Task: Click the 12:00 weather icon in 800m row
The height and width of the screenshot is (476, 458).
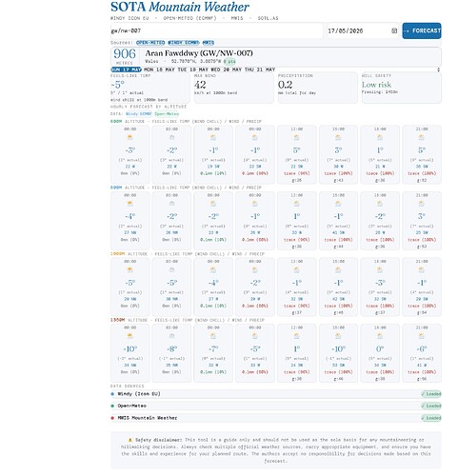Action: pyautogui.click(x=296, y=204)
